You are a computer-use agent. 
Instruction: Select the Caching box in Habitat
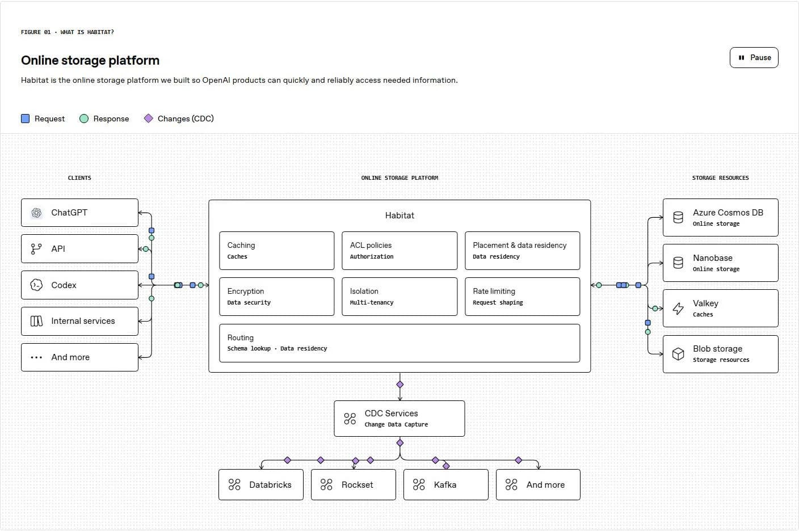pyautogui.click(x=277, y=251)
